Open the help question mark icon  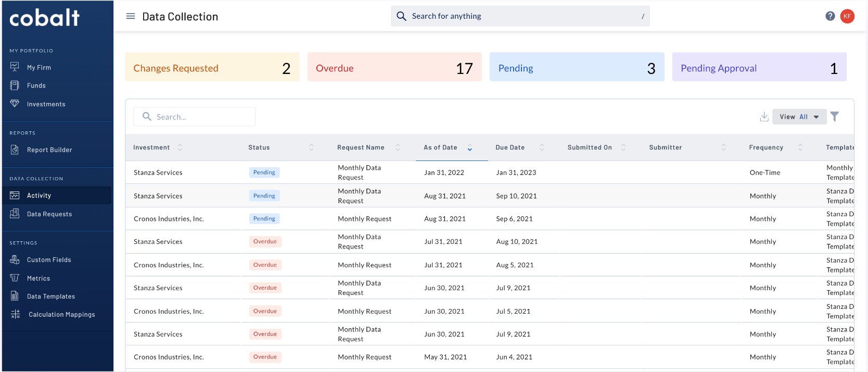point(830,16)
